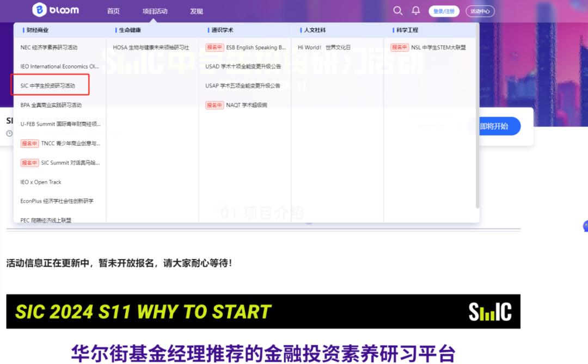Open the 发现 nav item
Screen dimensions: 588x364
click(x=197, y=11)
